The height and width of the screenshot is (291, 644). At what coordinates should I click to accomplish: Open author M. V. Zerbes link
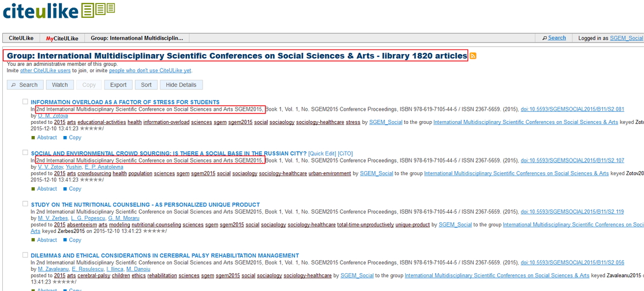tap(53, 218)
